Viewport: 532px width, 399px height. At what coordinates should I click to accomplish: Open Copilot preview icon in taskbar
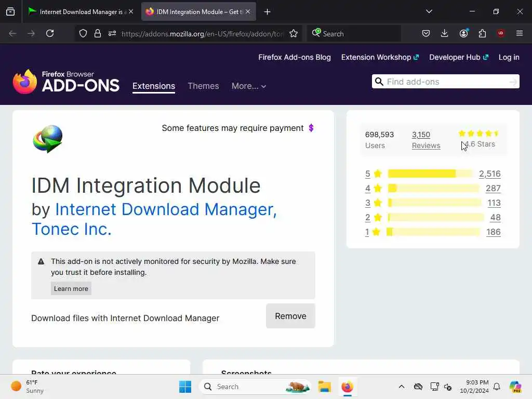click(515, 387)
